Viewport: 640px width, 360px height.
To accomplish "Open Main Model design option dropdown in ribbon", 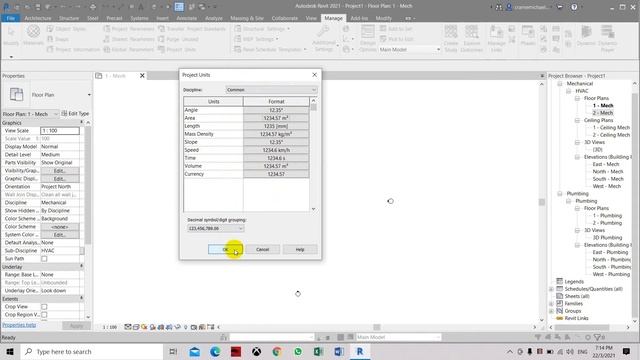I will 410,49.
